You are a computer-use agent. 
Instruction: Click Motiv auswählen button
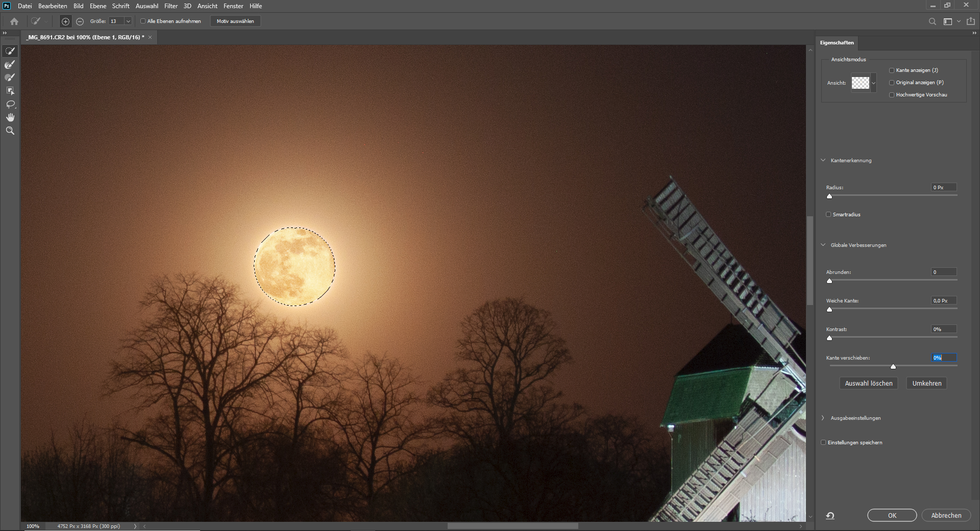click(235, 21)
